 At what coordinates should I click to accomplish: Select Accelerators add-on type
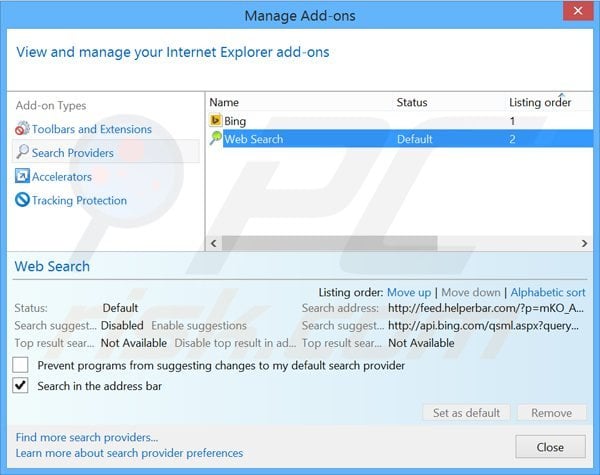tap(62, 176)
